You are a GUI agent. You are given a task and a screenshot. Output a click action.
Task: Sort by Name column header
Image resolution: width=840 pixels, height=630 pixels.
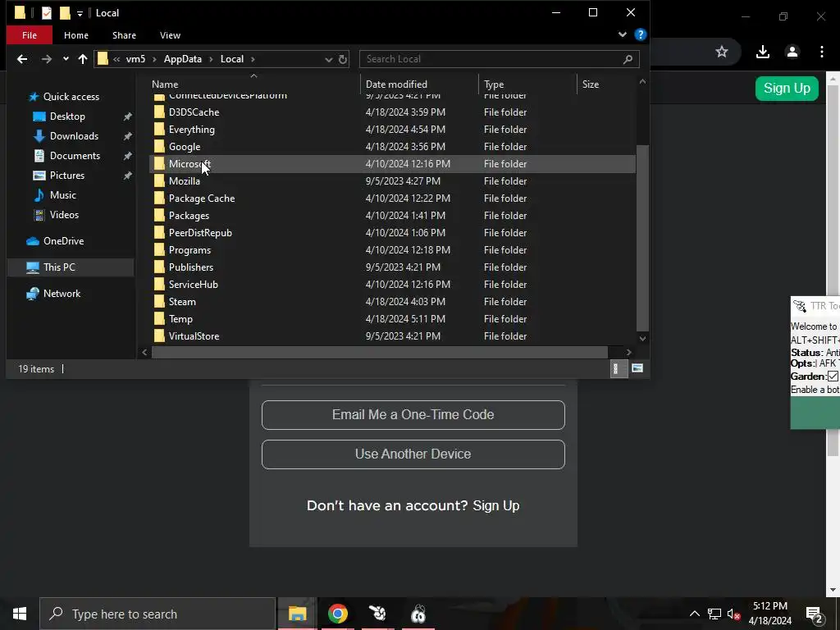(165, 84)
